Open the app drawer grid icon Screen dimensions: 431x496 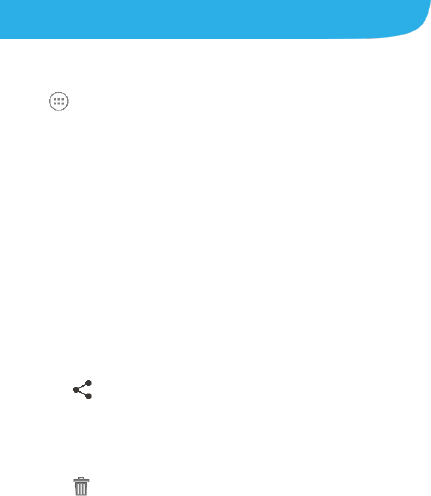(x=59, y=101)
